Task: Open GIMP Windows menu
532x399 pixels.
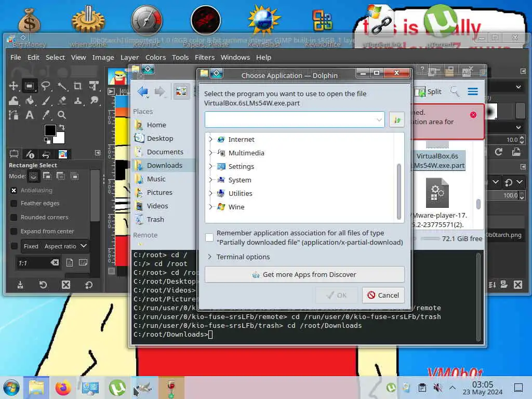Action: 235,57
